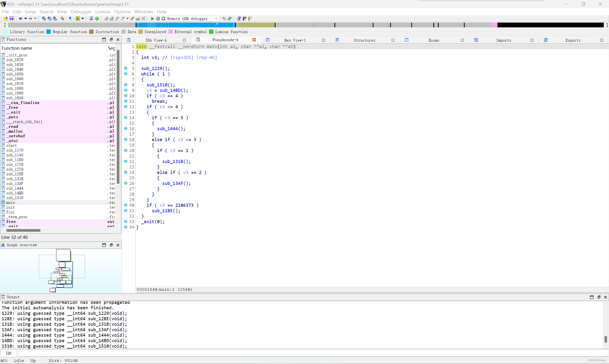Click the green circle toolbar icon
Screen dimensions: 609x364
[97, 19]
